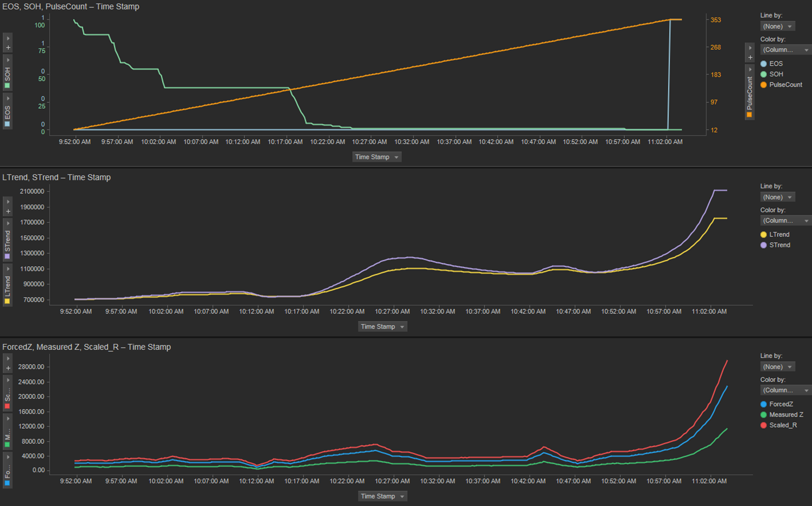Screen dimensions: 812x506
Task: Click the 268 value on PulseCount axis
Action: pos(715,47)
